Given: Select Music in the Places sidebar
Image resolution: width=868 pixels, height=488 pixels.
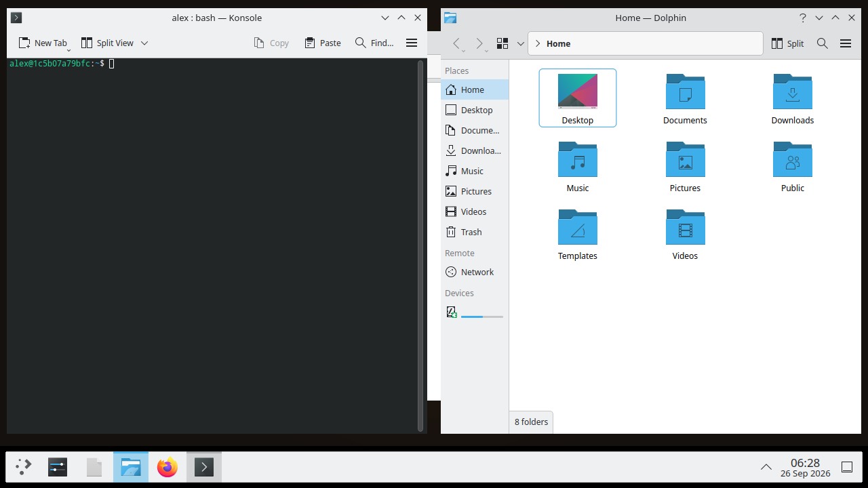Looking at the screenshot, I should coord(475,171).
